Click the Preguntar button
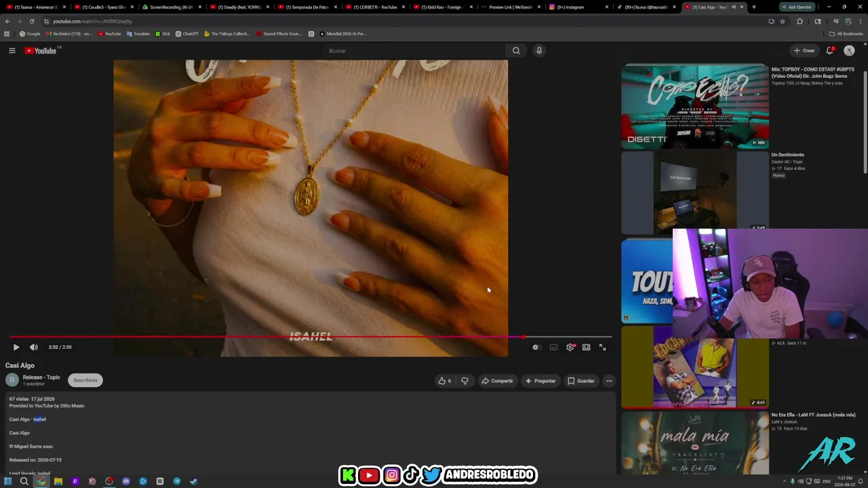 (540, 381)
